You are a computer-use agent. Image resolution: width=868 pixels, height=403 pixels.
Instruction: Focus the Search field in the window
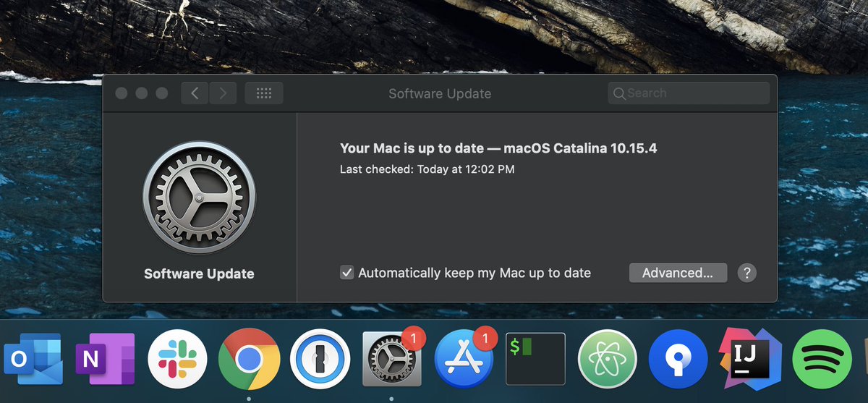tap(689, 93)
